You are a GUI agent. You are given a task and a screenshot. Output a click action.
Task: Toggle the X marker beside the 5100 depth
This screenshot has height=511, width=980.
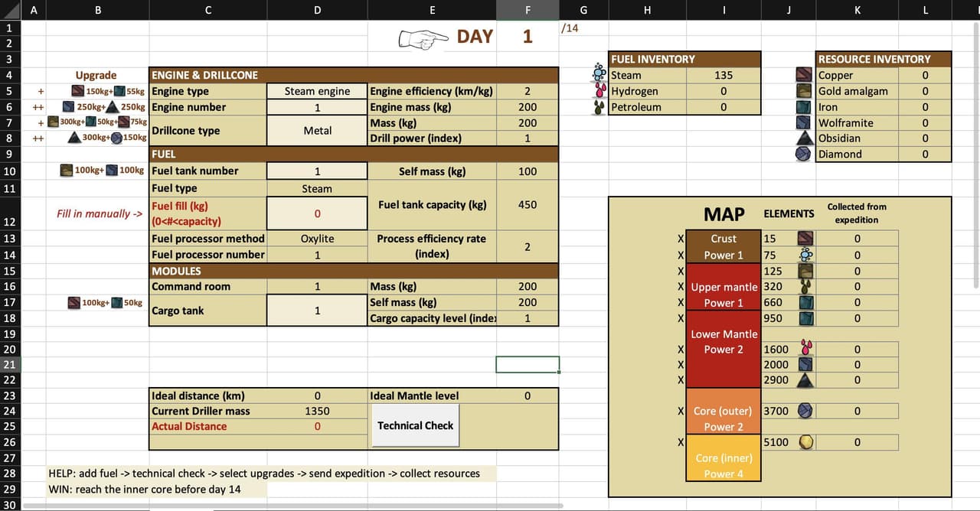pos(681,442)
